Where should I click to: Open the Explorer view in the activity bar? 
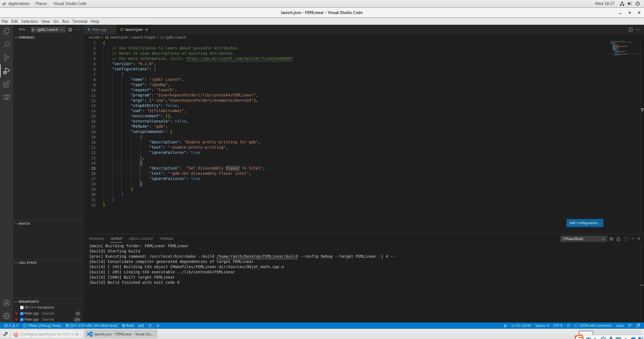pos(7,31)
